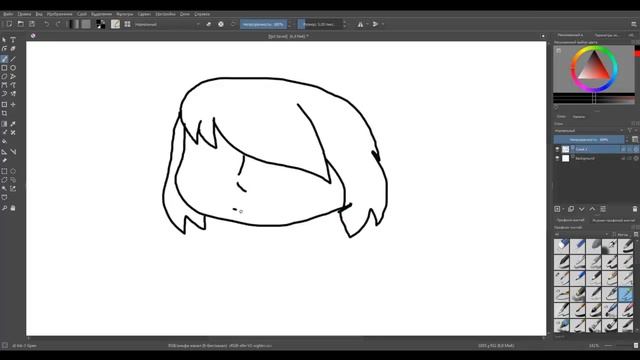This screenshot has width=640, height=360.
Task: Delete the layer with the trash icon
Action: (x=635, y=209)
